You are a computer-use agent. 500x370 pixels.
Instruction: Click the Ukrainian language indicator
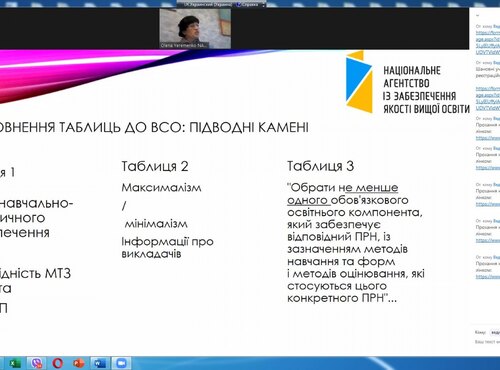[x=209, y=5]
